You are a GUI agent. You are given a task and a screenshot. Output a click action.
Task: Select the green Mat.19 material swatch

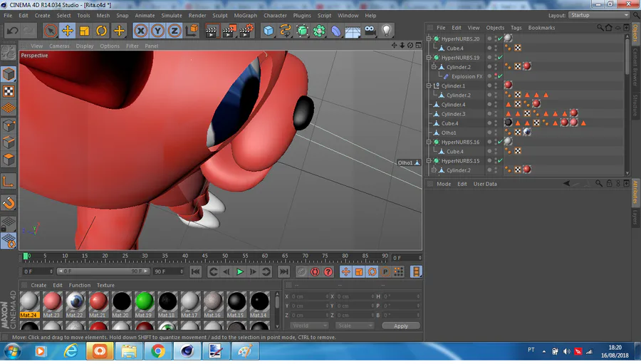pyautogui.click(x=145, y=301)
